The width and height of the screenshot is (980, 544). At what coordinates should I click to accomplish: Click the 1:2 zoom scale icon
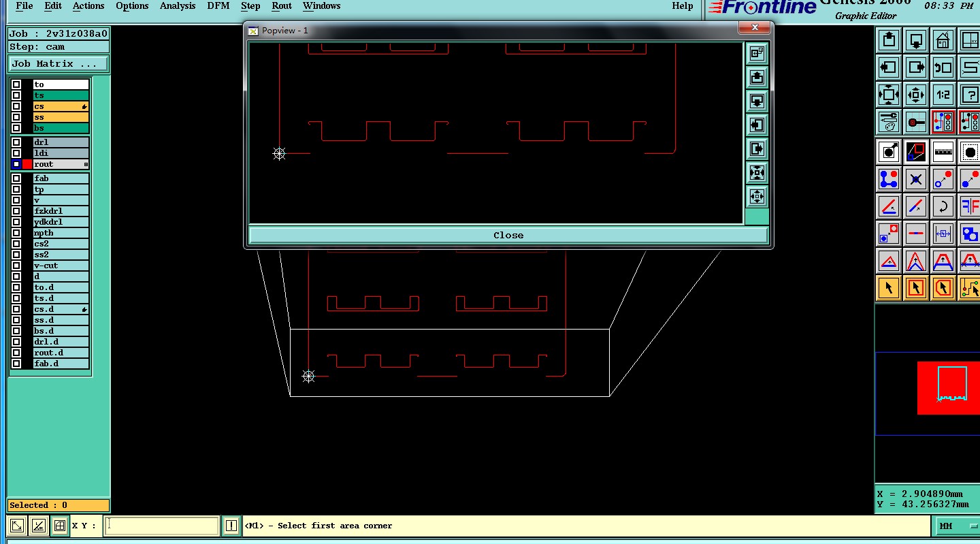point(943,95)
